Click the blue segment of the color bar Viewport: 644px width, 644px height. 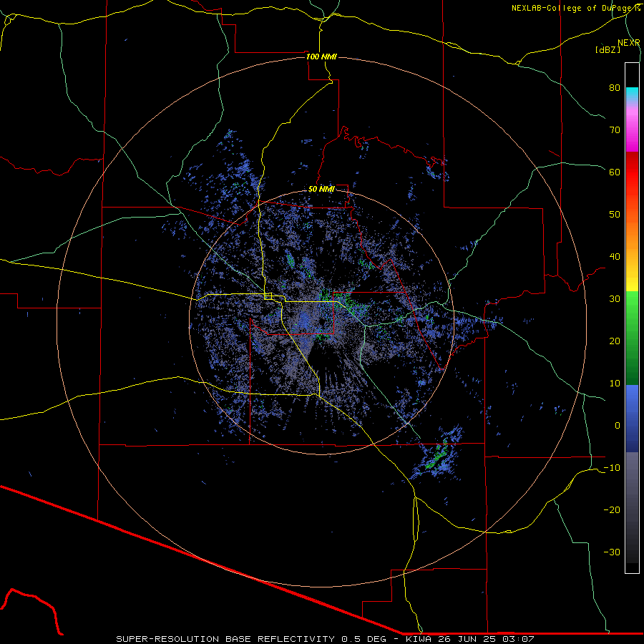pyautogui.click(x=632, y=419)
